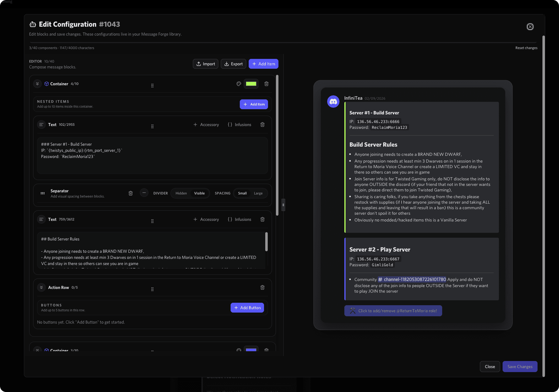Delete the Separator block via its trash icon
Viewport: 559px width, 392px height.
tap(131, 193)
